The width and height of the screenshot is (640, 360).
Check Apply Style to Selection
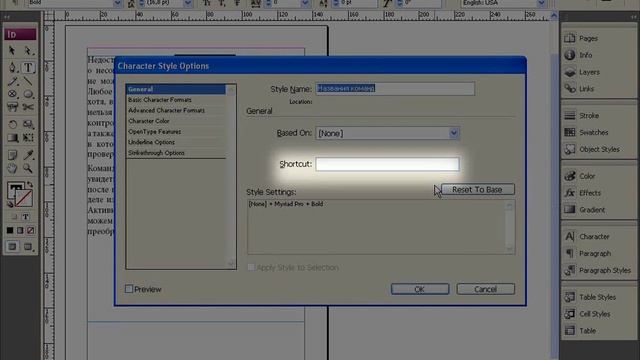(251, 267)
